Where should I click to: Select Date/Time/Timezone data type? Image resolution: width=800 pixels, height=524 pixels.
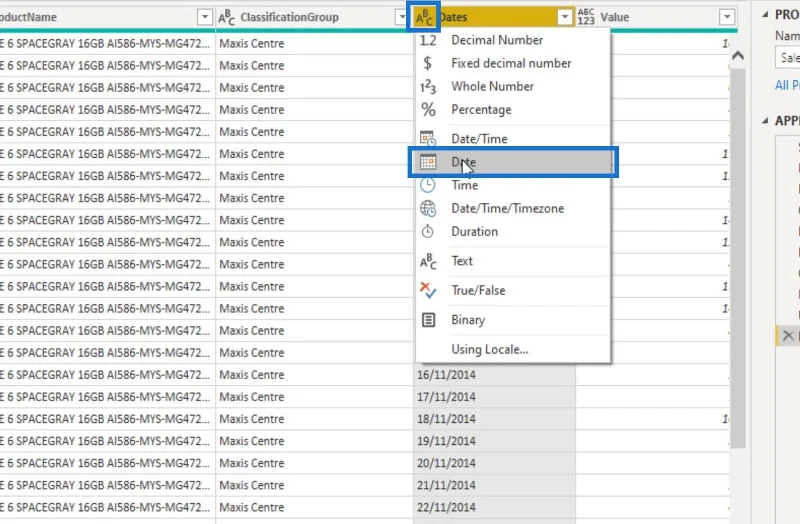click(513, 208)
